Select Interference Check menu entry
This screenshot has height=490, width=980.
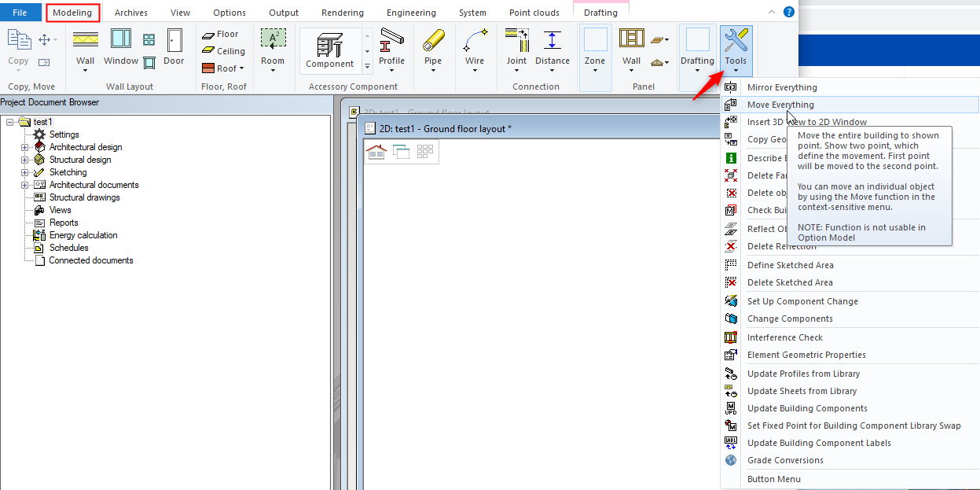point(784,337)
